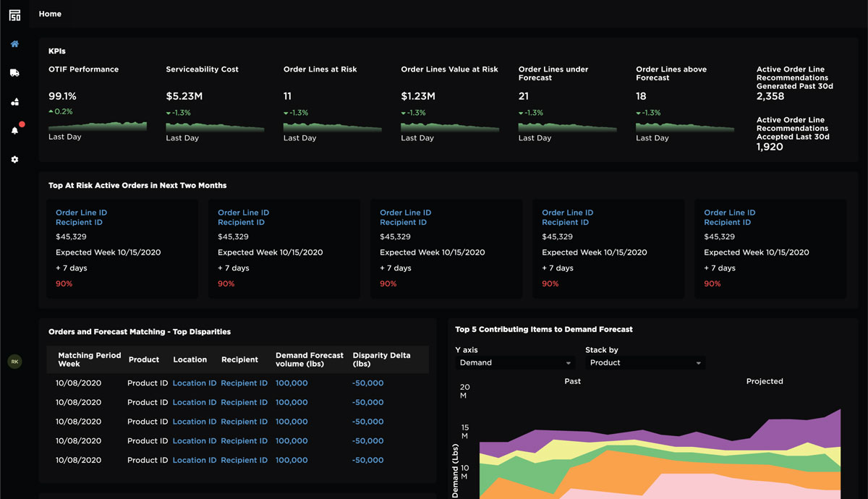
Task: Click the Serviceability Cost sparkline chart
Action: (x=213, y=124)
